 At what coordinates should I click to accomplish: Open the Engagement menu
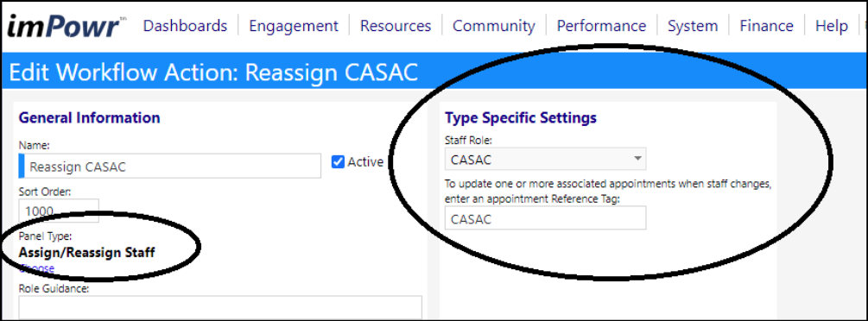click(x=294, y=26)
